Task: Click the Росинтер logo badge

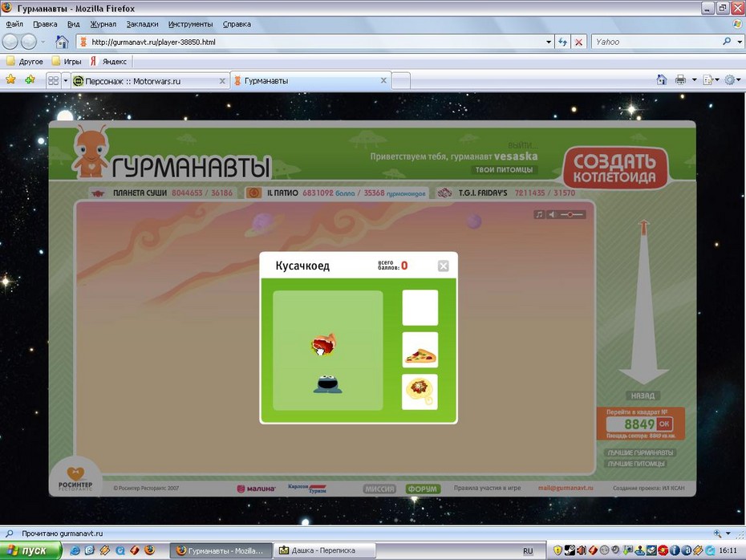Action: (x=75, y=477)
